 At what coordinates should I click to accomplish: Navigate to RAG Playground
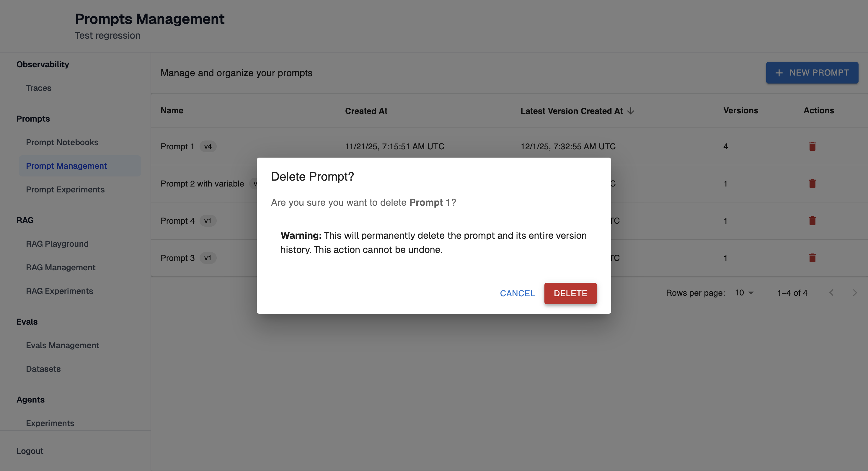click(x=57, y=243)
